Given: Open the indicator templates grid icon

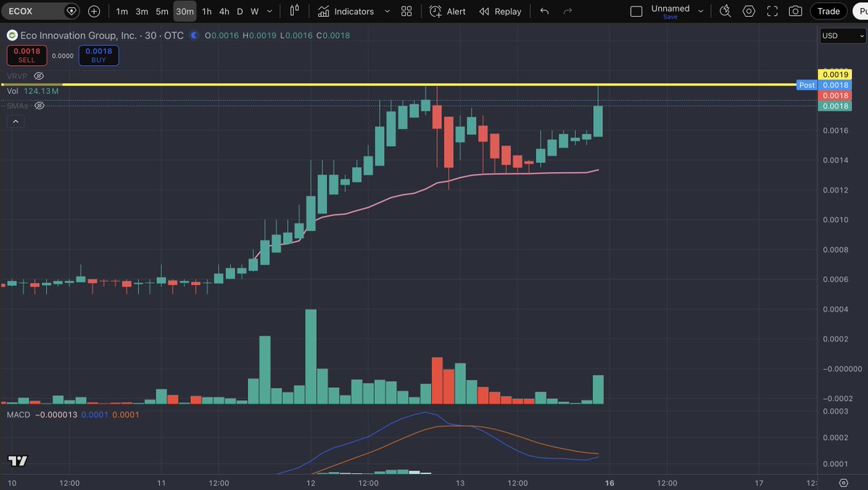Looking at the screenshot, I should point(407,12).
